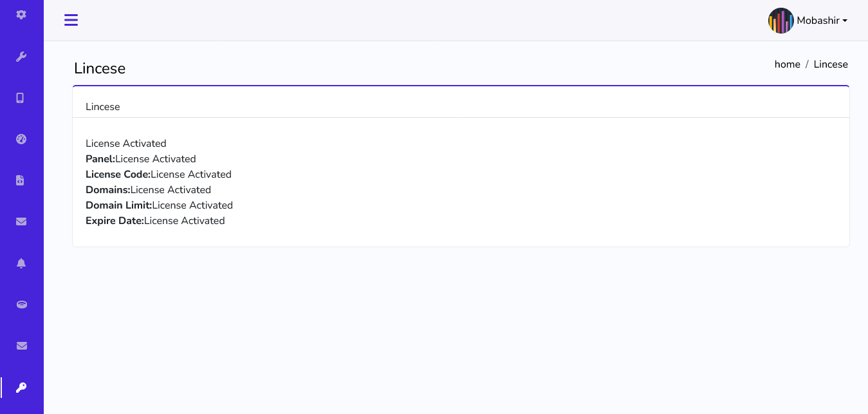868x414 pixels.
Task: Open the notifications bell icon in sidebar
Action: point(21,263)
